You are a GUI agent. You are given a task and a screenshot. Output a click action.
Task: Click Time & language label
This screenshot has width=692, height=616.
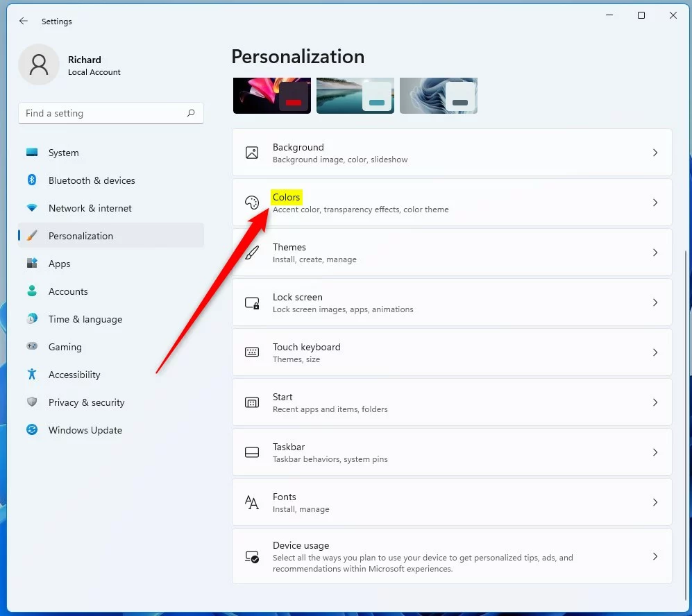pos(85,319)
